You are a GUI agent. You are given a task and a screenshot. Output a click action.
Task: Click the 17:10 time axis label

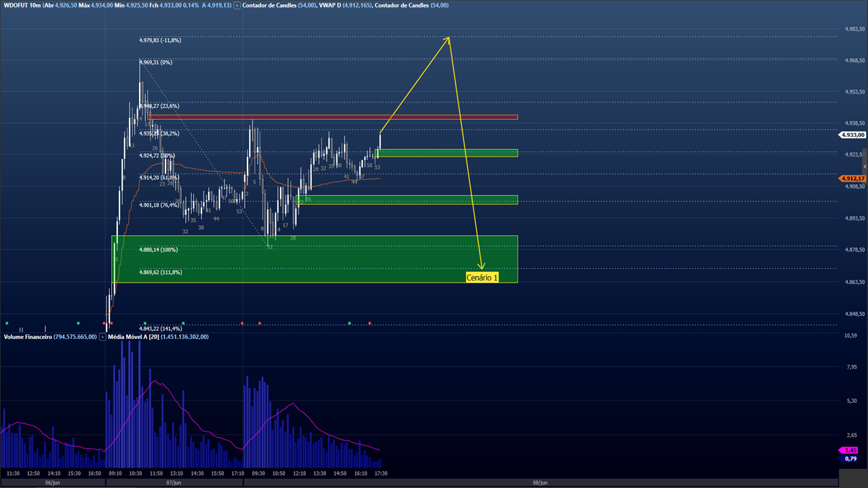click(237, 473)
